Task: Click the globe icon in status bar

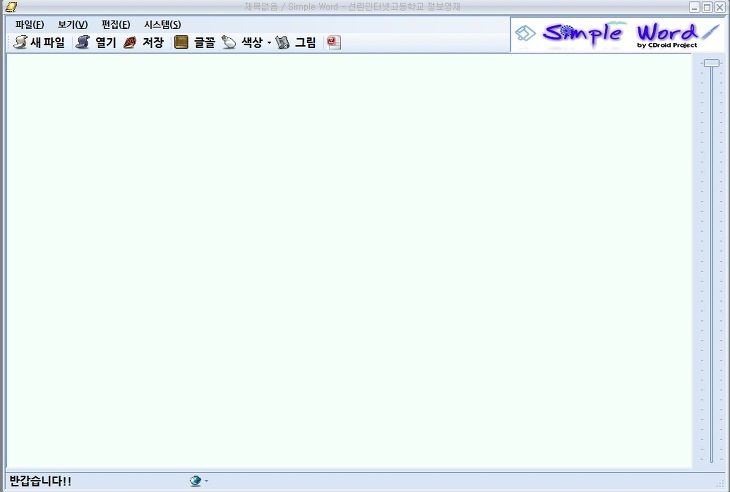Action: coord(196,481)
